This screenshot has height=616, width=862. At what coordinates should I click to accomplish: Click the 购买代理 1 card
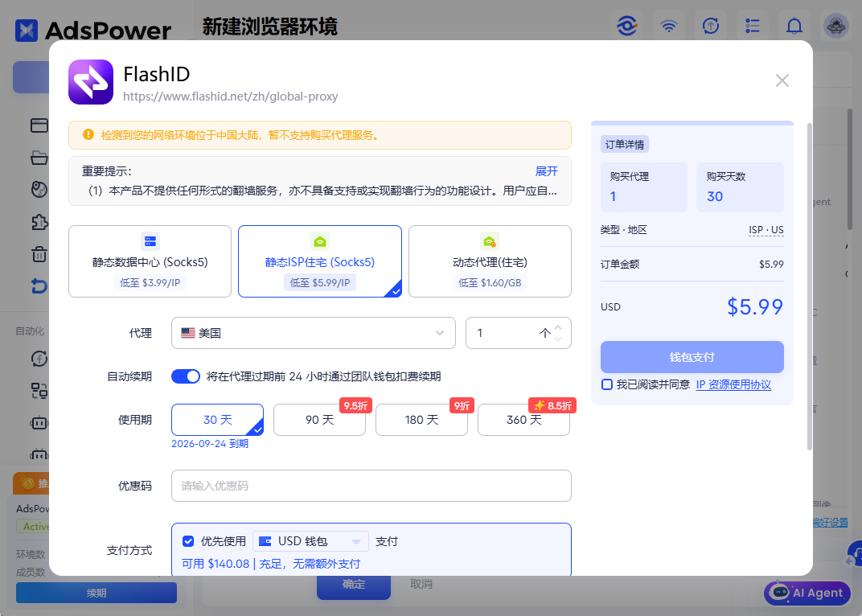pyautogui.click(x=644, y=187)
